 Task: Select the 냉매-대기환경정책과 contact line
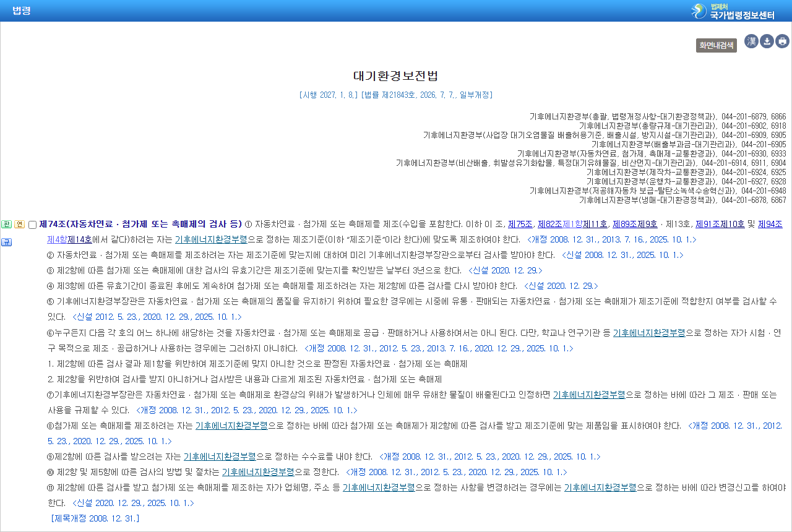(x=682, y=200)
